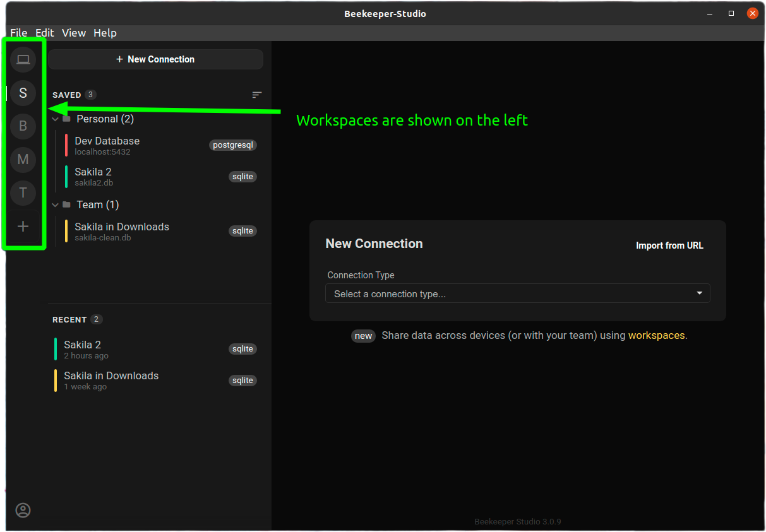Screen dimensions: 766x532
Task: Open the File menu
Action: (18, 33)
